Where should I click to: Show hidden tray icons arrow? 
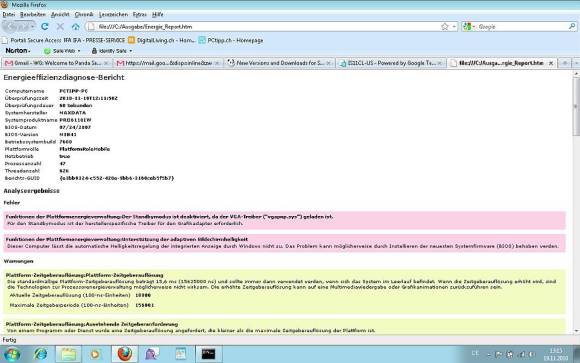tap(489, 355)
